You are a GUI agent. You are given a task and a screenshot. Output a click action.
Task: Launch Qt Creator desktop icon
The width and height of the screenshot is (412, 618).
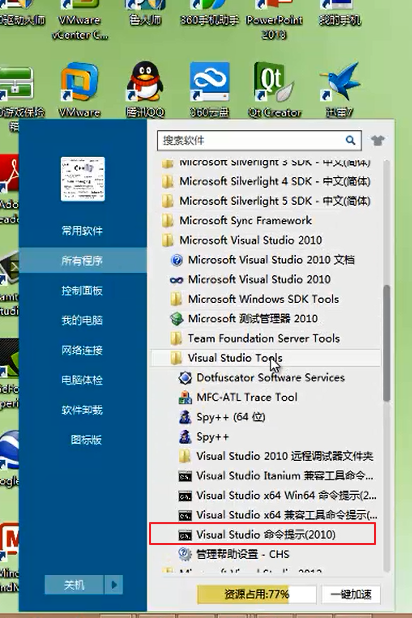273,82
